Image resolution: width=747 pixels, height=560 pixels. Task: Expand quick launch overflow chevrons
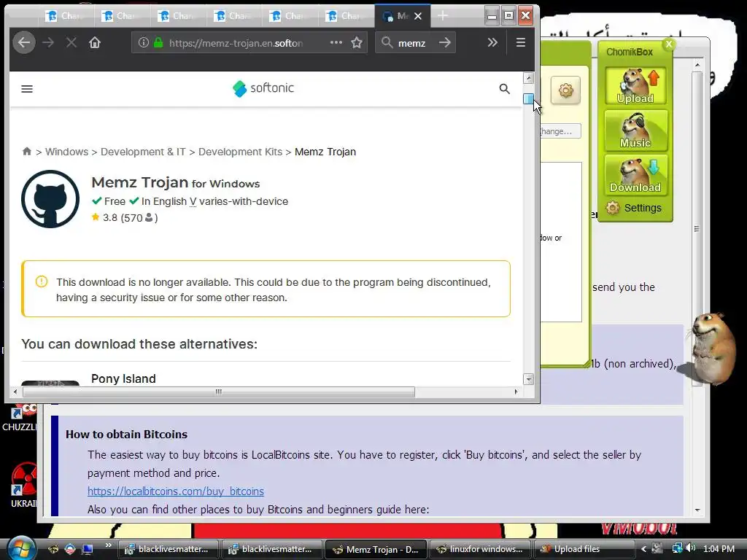[109, 545]
